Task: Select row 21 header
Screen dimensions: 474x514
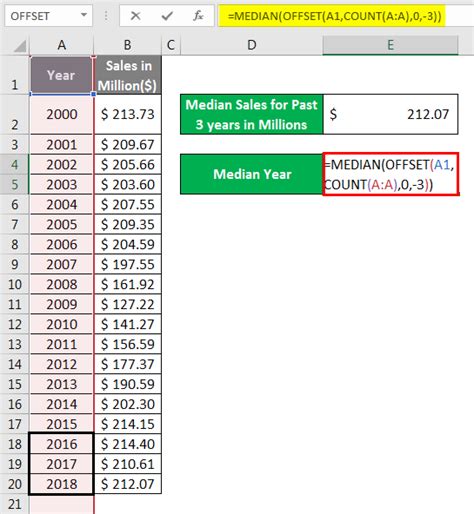Action: pos(15,504)
